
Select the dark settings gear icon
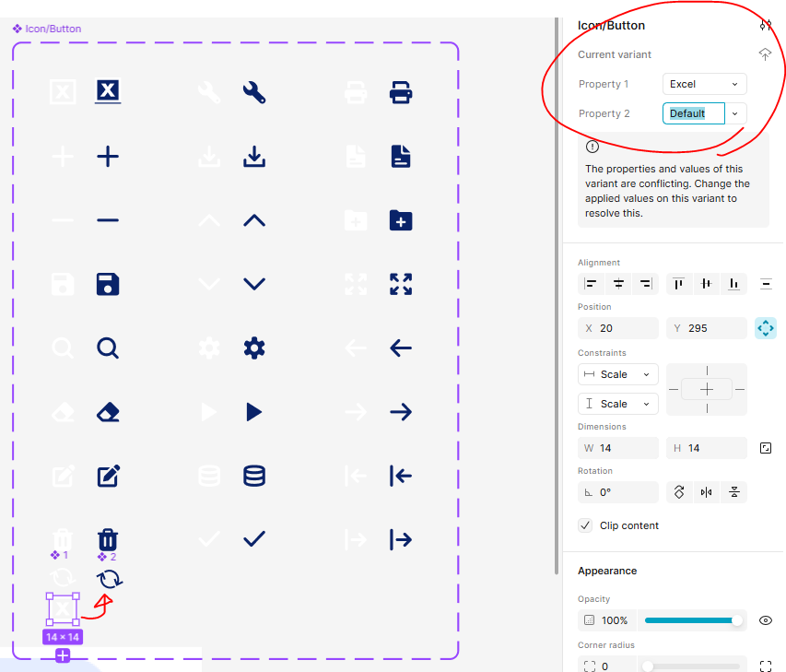pos(254,348)
